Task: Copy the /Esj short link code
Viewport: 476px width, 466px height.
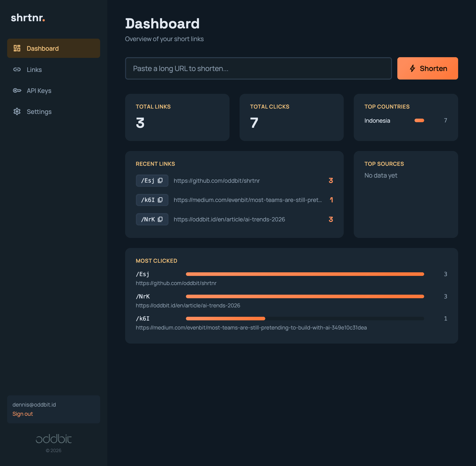Action: [160, 181]
